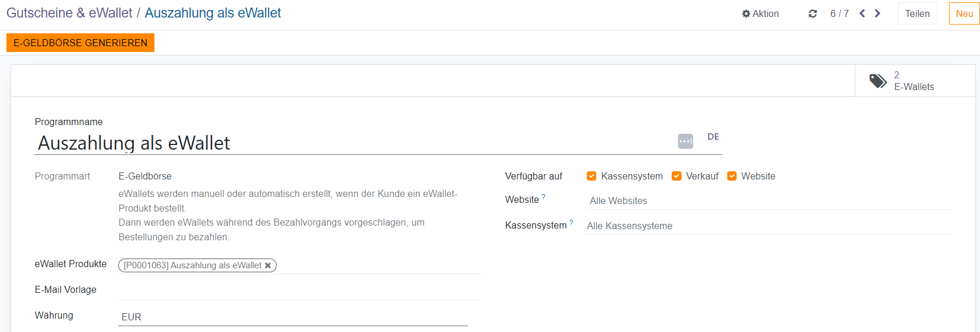Open the Alle Kassensysteme selection field

(x=769, y=226)
